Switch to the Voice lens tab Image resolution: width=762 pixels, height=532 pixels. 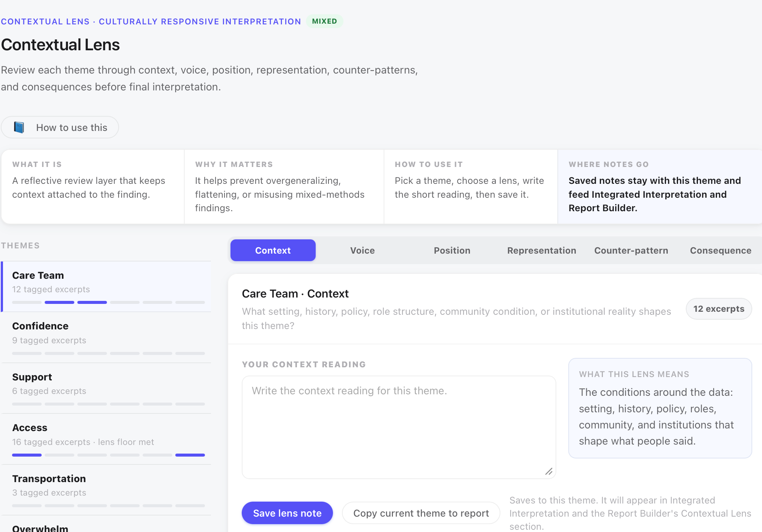pos(362,250)
